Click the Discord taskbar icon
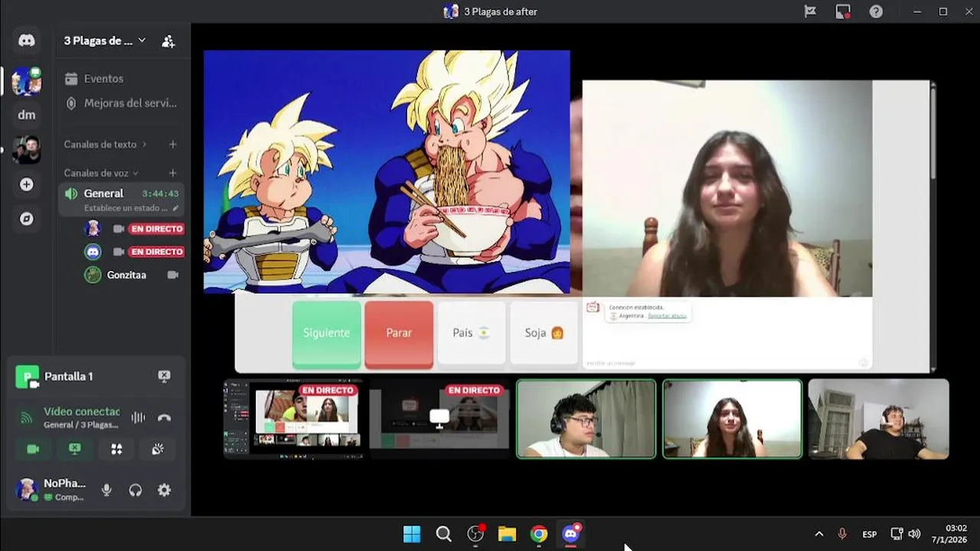Screen dimensions: 980x551 click(571, 534)
